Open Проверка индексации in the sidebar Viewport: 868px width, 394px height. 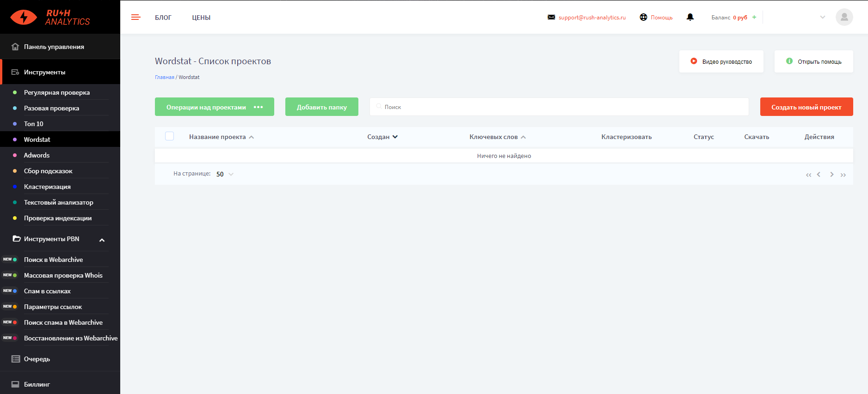pos(58,218)
